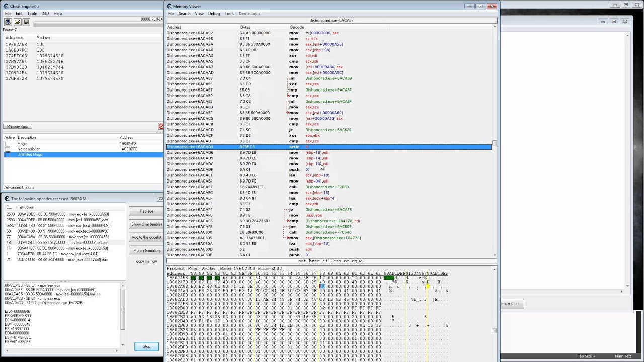Select found address 37ABFC68
This screenshot has width=644, height=362.
point(16,56)
